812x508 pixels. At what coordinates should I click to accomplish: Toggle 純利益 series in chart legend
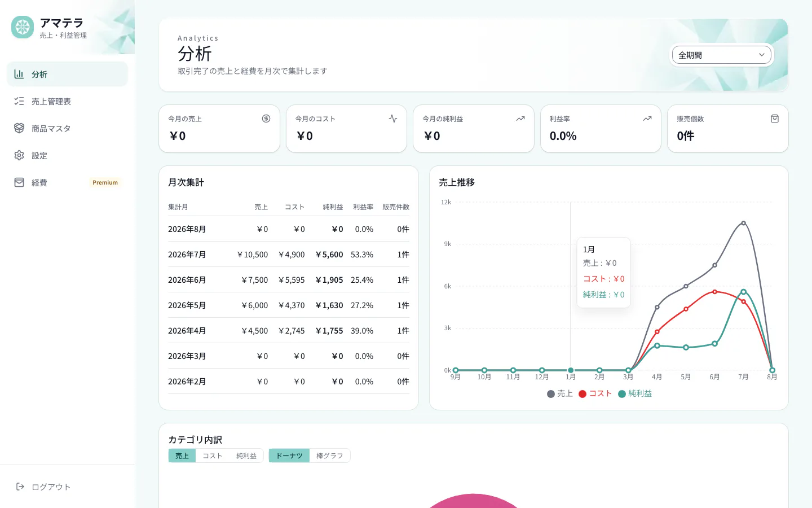pos(635,393)
